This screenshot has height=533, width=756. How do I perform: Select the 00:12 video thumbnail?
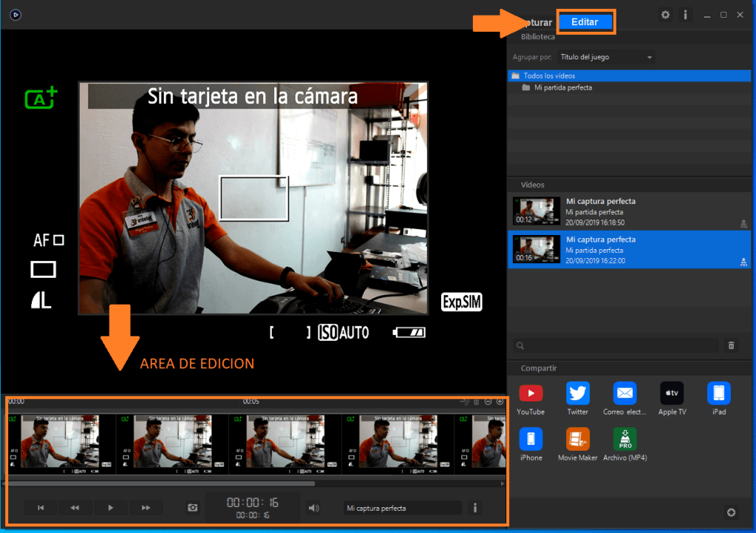click(536, 211)
